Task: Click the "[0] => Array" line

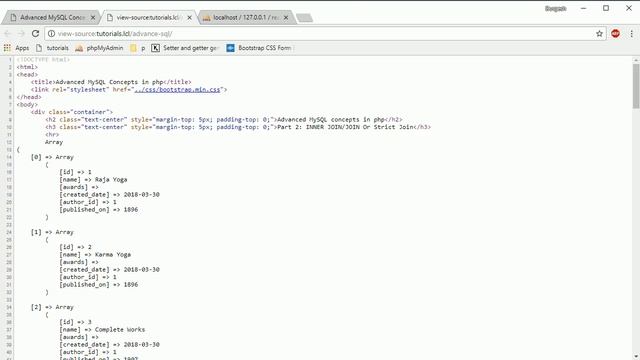Action: pyautogui.click(x=52, y=157)
